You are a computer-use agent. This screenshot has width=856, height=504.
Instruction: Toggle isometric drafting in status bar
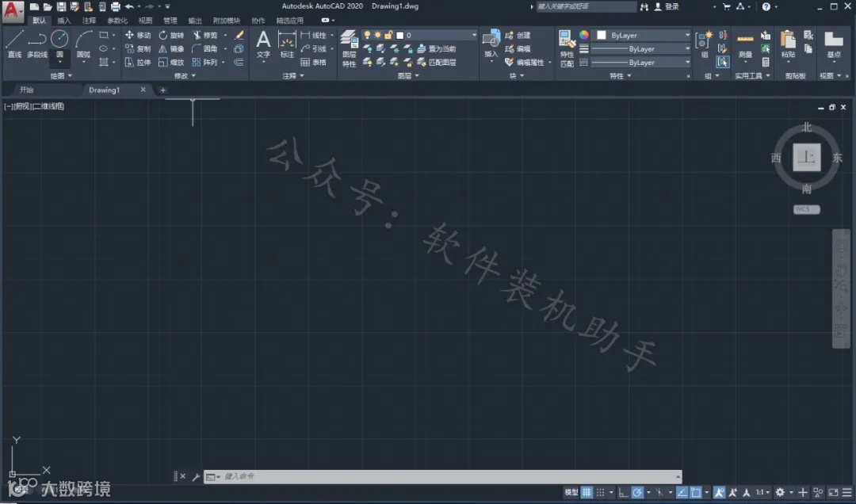[659, 492]
